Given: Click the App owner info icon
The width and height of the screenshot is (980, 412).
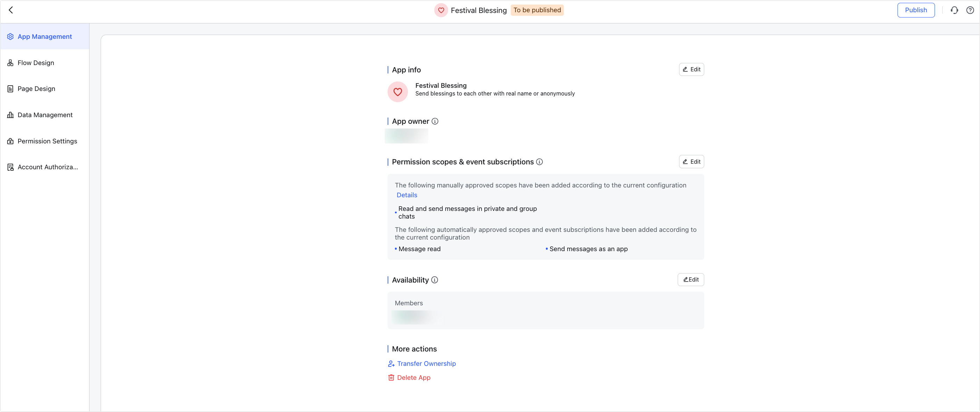Looking at the screenshot, I should [435, 121].
